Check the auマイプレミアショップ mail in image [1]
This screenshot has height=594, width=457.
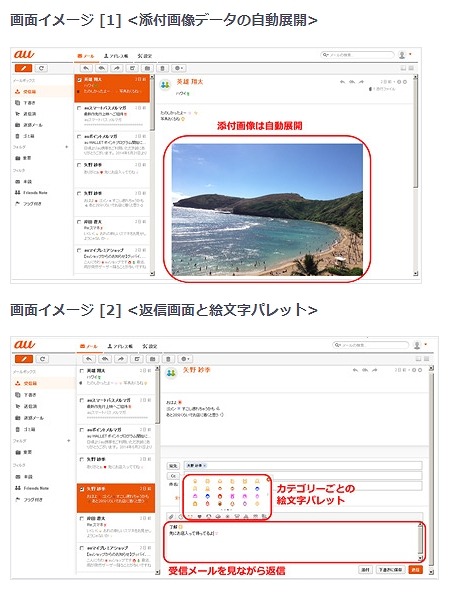click(79, 250)
